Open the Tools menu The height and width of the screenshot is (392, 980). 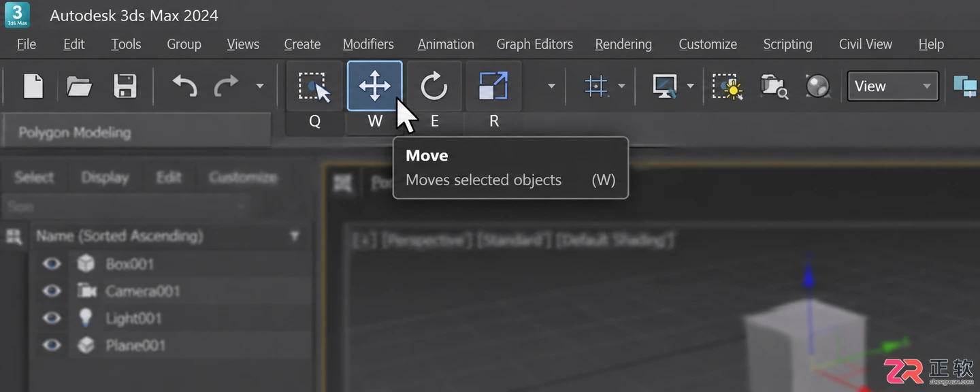pos(126,44)
